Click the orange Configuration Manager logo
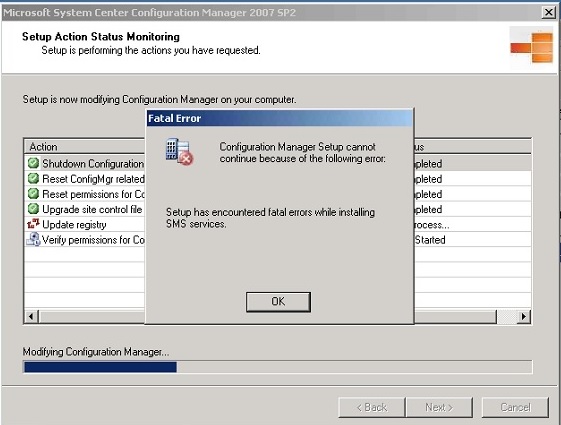The image size is (561, 425). coord(532,47)
